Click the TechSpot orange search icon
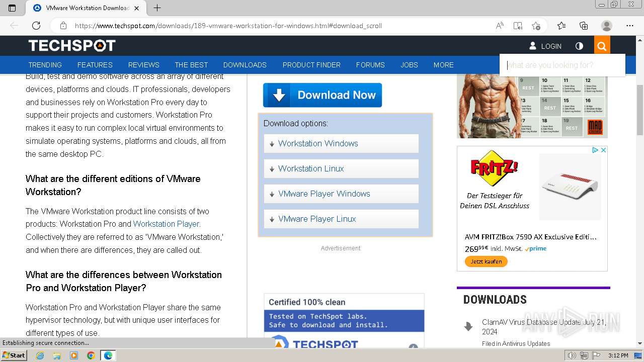644x362 pixels. 602,46
